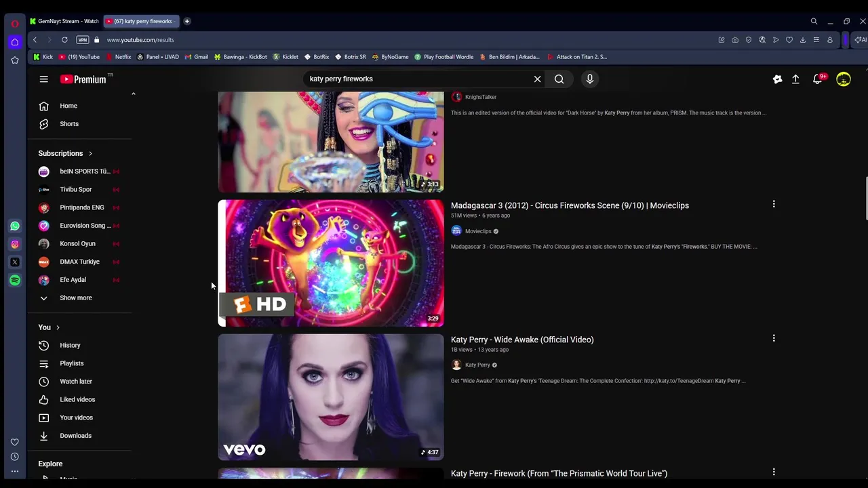The image size is (868, 488).
Task: Play the Wide Awake vevo thumbnail
Action: 331,397
